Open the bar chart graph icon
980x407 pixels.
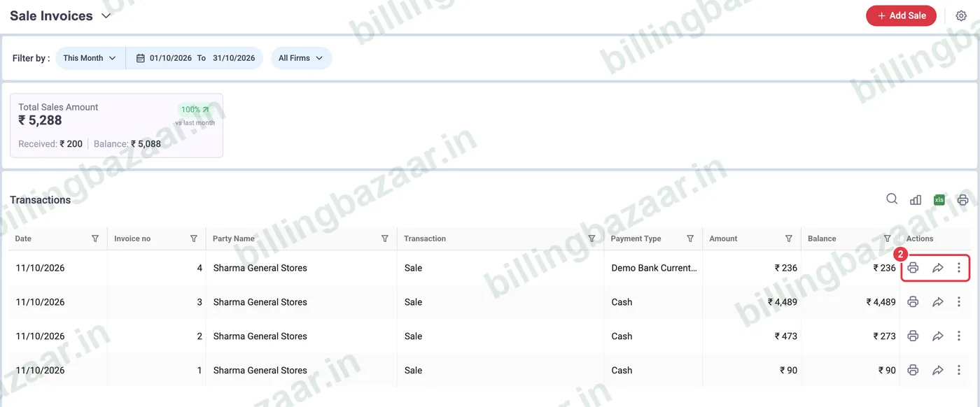point(916,199)
